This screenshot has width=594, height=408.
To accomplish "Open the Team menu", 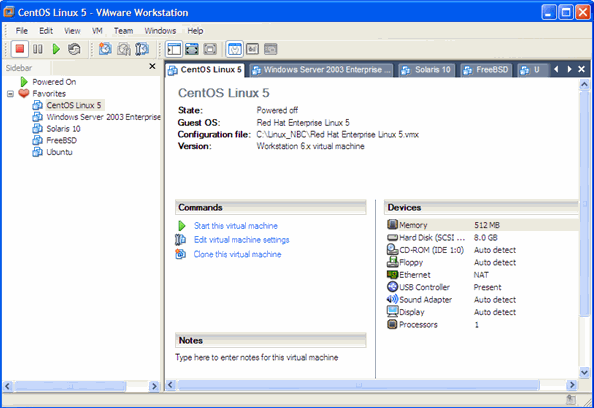I will pyautogui.click(x=123, y=31).
